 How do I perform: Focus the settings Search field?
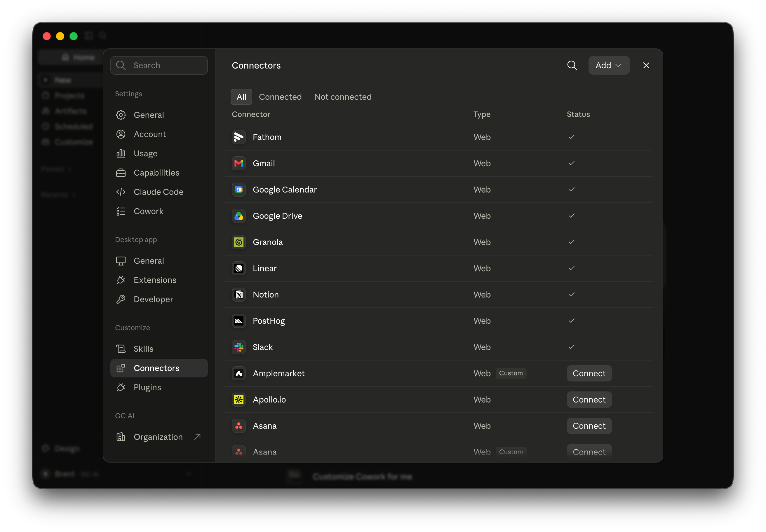pos(159,65)
